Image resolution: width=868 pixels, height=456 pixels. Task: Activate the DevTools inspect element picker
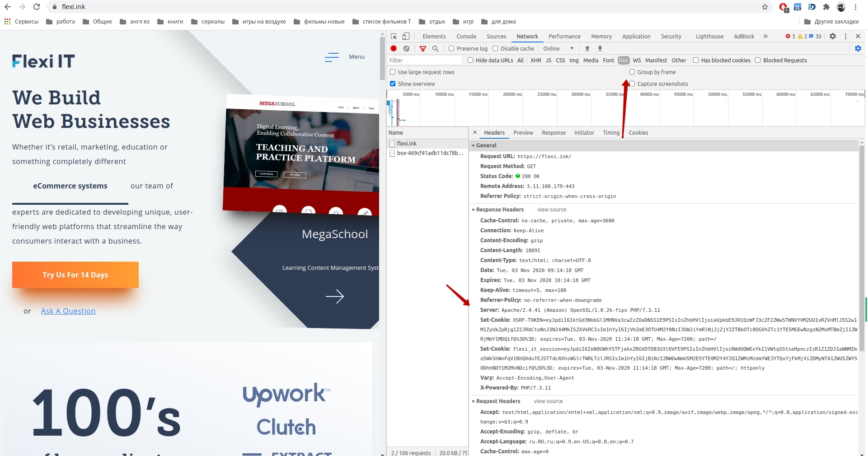(x=394, y=36)
